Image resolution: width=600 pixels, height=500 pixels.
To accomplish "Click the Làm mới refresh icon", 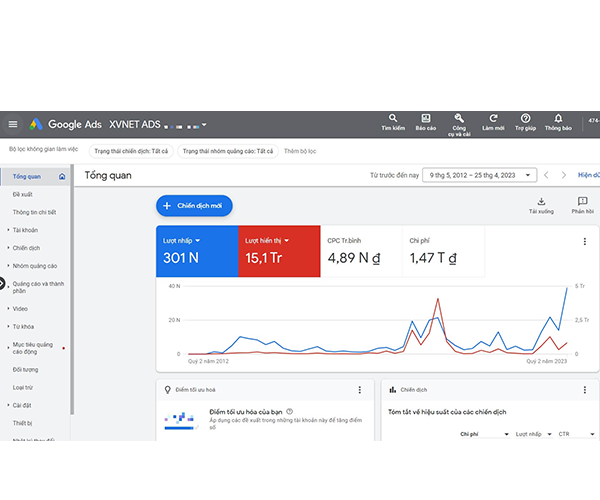I will [x=493, y=119].
